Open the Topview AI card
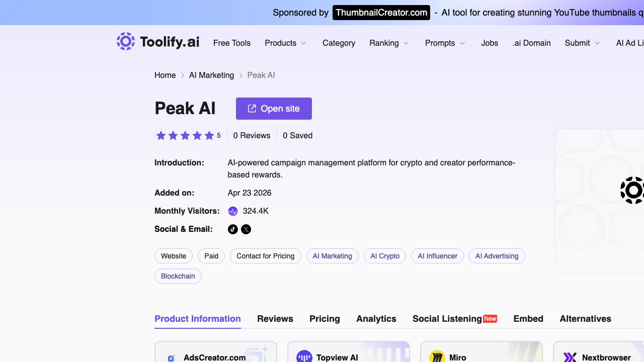Screen dimensions: 644x362 point(349,352)
